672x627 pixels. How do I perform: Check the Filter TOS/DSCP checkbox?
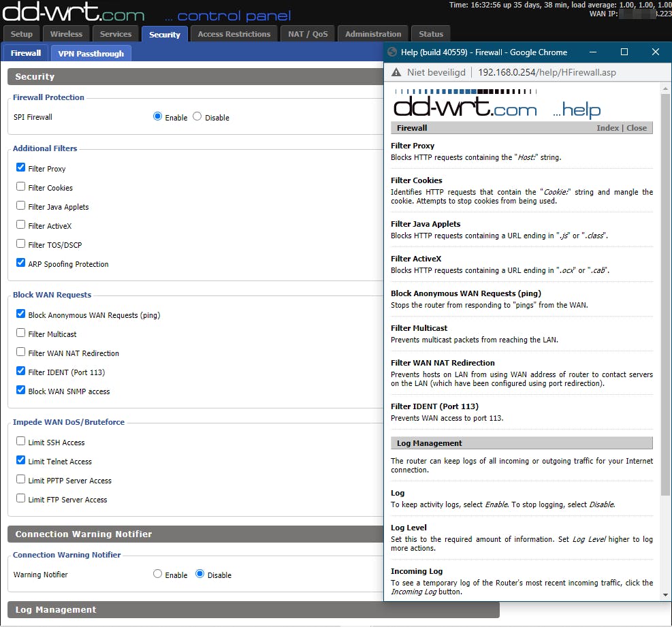tap(20, 244)
